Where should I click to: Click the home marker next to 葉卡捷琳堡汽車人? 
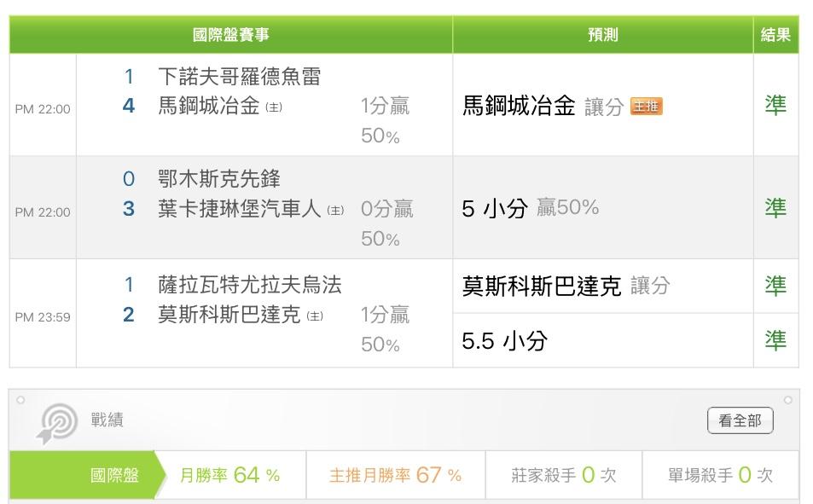tap(335, 211)
